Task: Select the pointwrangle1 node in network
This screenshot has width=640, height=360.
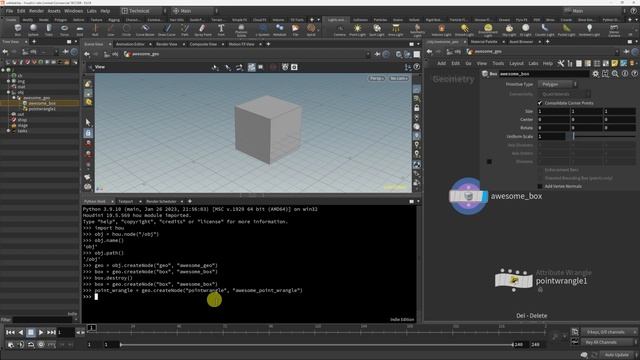Action: click(x=514, y=280)
